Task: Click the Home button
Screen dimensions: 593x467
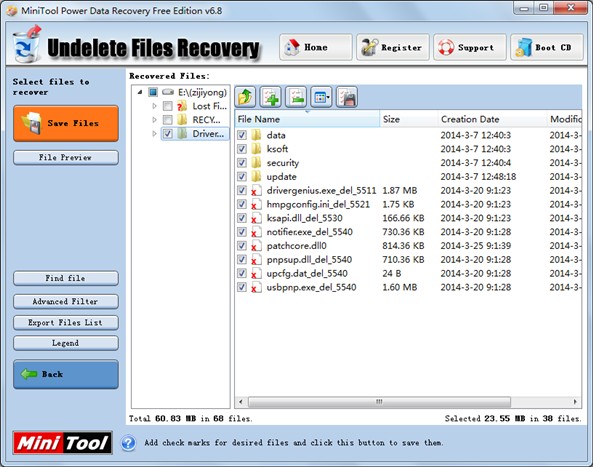Action: pos(316,47)
